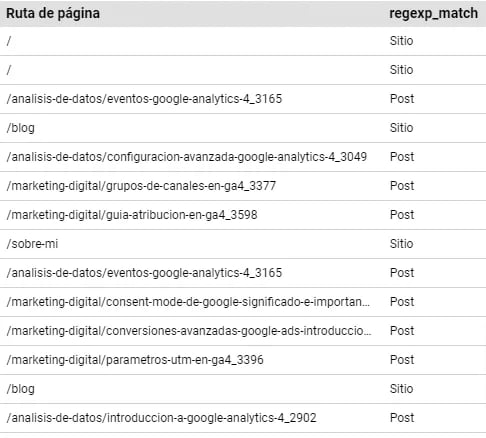Select Post value for consent-mode-de-google row
Screen dimensions: 486x438
402,302
